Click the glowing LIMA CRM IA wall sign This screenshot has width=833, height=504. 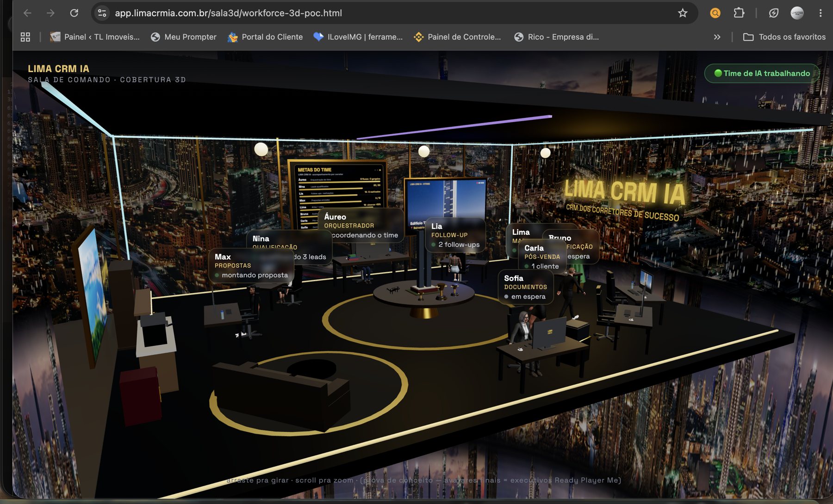click(625, 192)
